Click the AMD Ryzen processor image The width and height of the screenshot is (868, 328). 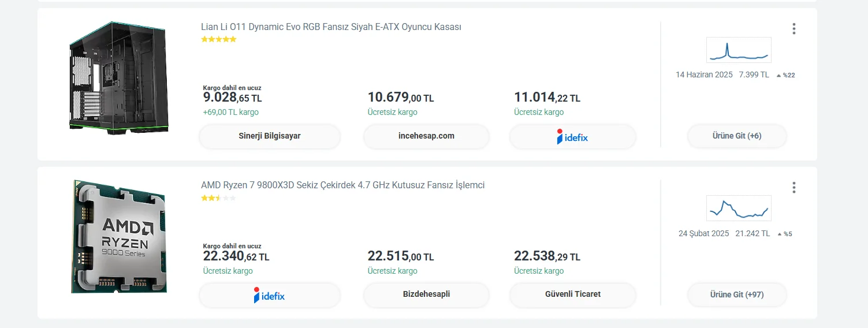tap(119, 237)
